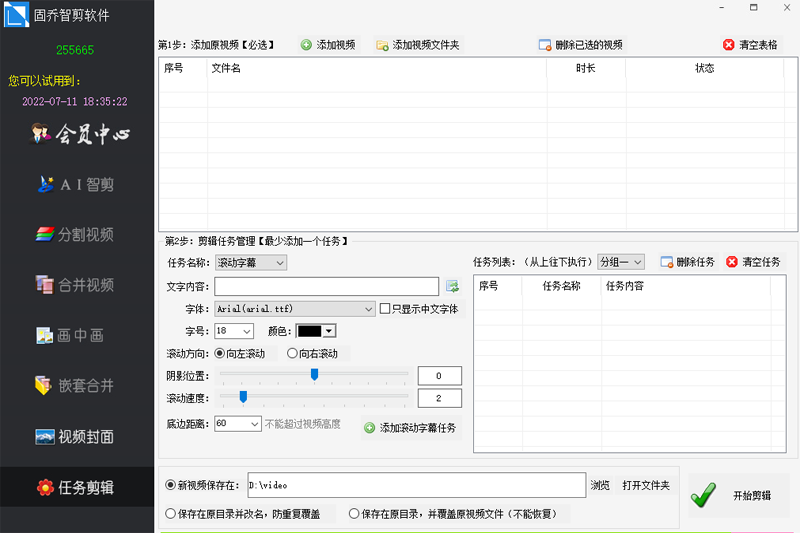Click 开始剪辑 button text
Viewport: 800px width, 533px height.
(x=752, y=495)
